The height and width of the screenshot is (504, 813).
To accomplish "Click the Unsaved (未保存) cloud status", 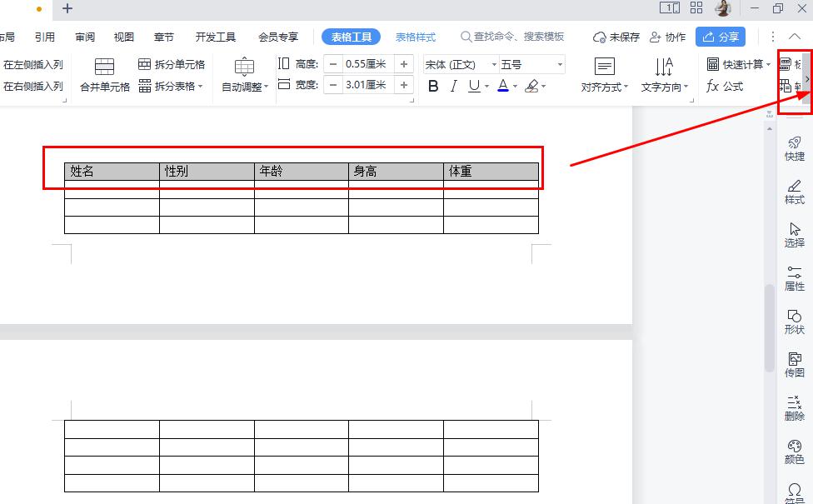I will 616,37.
